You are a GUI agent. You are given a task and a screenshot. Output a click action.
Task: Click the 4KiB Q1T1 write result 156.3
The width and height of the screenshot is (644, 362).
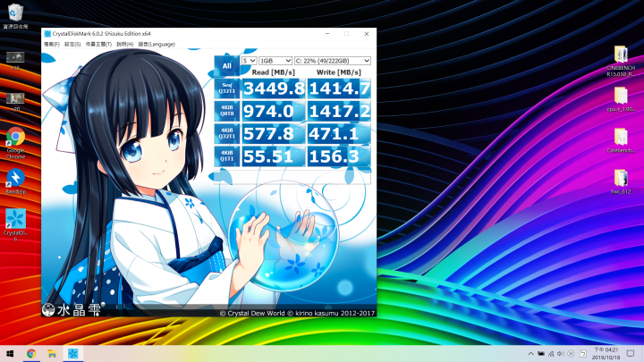click(x=339, y=156)
